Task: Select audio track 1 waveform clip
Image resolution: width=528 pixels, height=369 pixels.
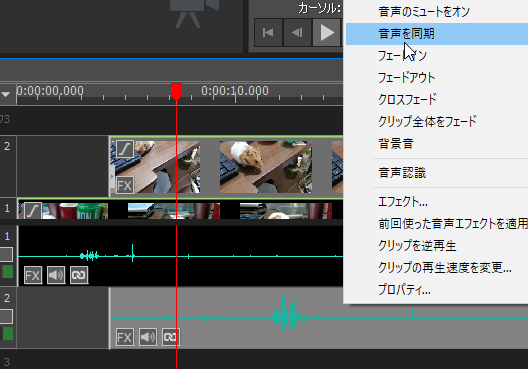Action: pyautogui.click(x=181, y=256)
